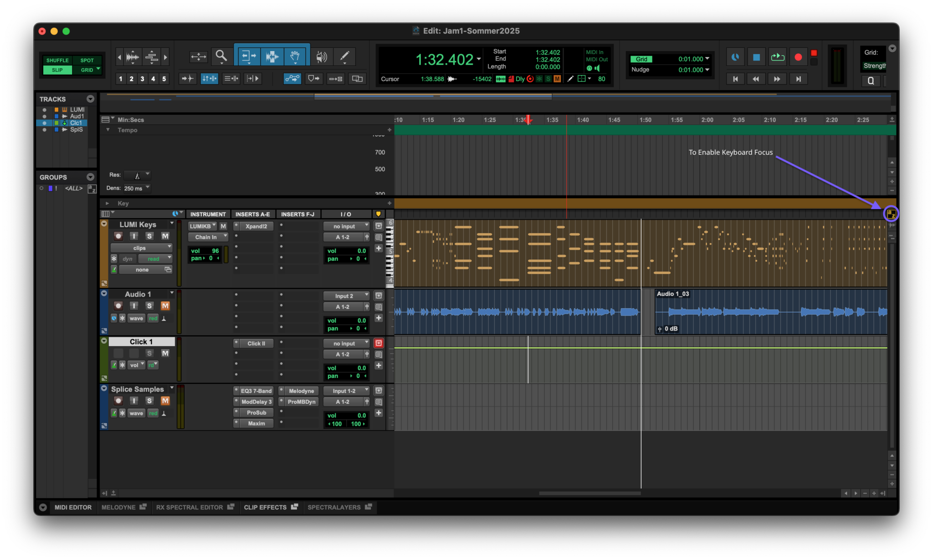
Task: Switch to the MELODYNE tab
Action: point(118,507)
